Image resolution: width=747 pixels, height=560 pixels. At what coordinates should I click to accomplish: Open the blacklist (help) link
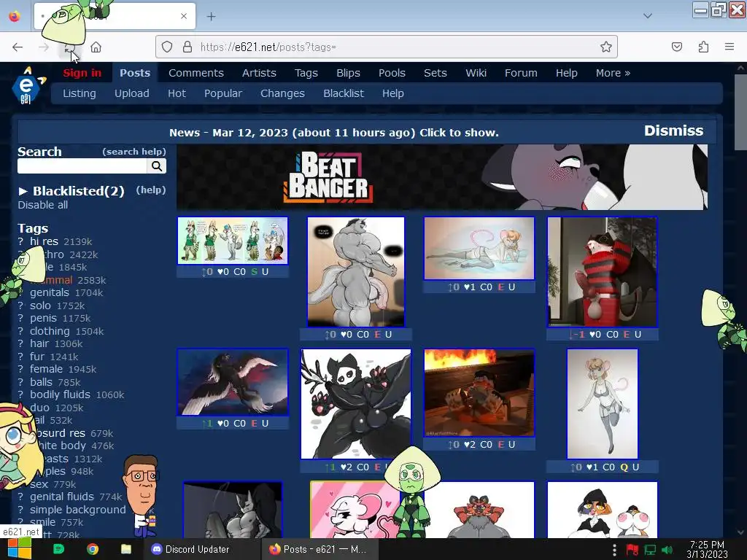click(150, 190)
